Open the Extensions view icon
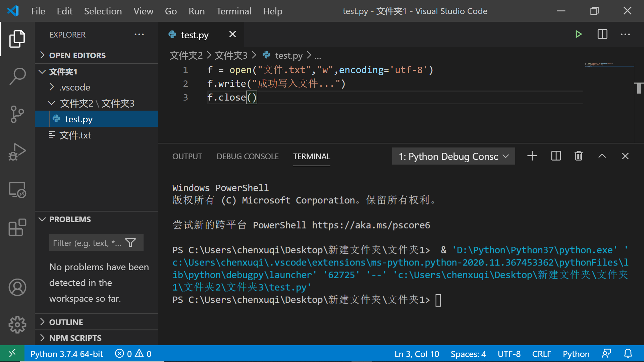This screenshot has height=362, width=644. tap(17, 228)
